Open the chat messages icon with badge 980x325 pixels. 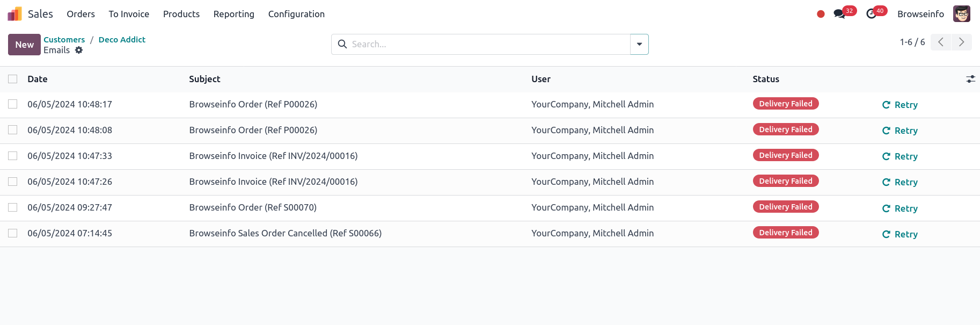pyautogui.click(x=839, y=14)
